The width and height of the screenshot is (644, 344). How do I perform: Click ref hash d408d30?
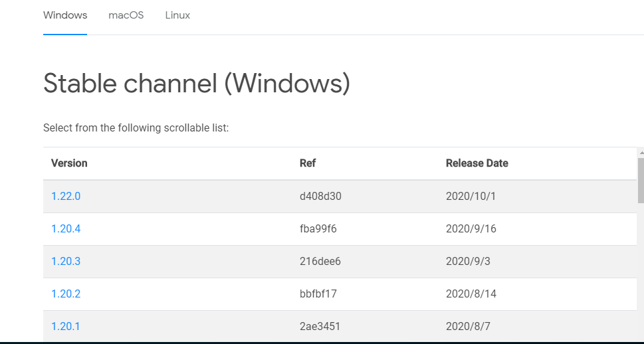tap(320, 196)
